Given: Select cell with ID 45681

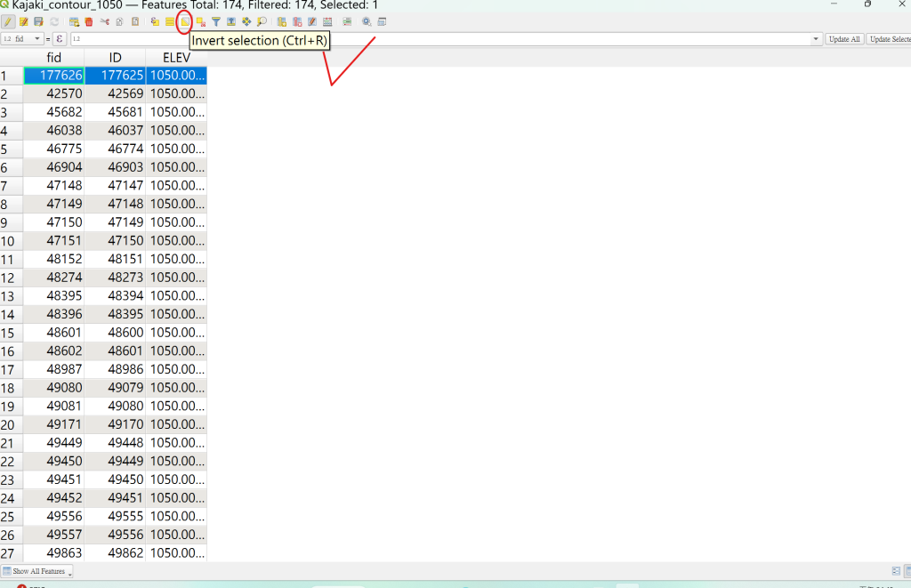Looking at the screenshot, I should [115, 112].
